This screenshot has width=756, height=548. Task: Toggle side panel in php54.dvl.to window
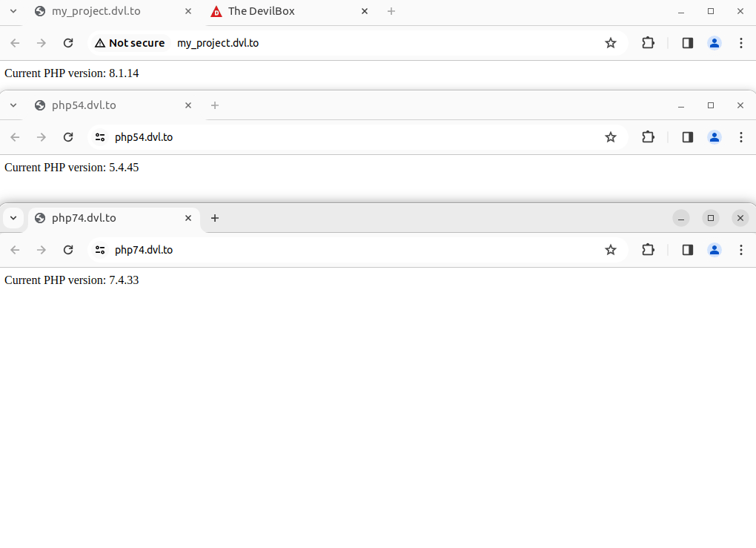pyautogui.click(x=688, y=137)
